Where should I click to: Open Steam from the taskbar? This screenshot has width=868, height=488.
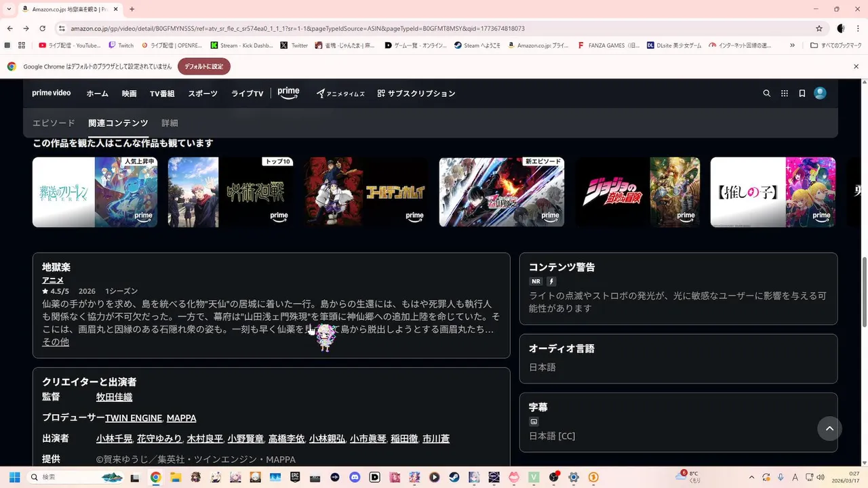pyautogui.click(x=454, y=477)
